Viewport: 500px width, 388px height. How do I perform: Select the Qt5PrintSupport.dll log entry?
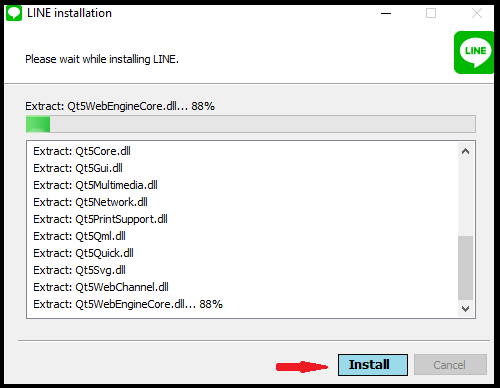click(100, 219)
